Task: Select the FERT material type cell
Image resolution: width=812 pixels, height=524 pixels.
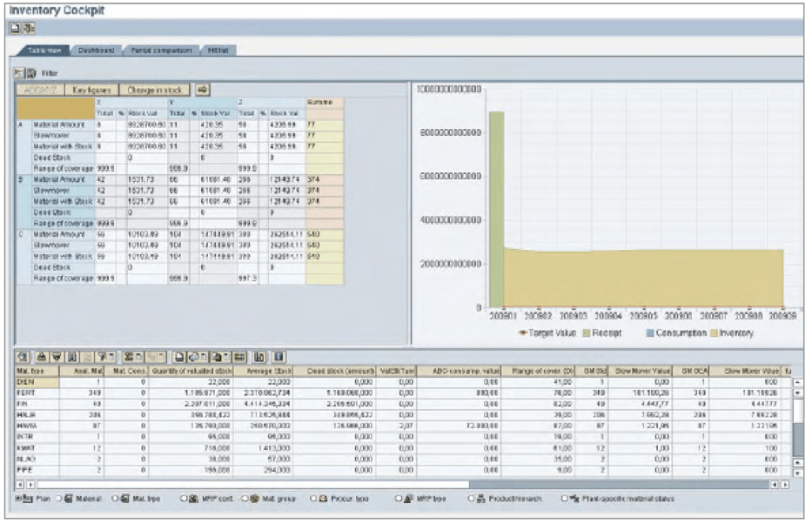Action: (37, 393)
